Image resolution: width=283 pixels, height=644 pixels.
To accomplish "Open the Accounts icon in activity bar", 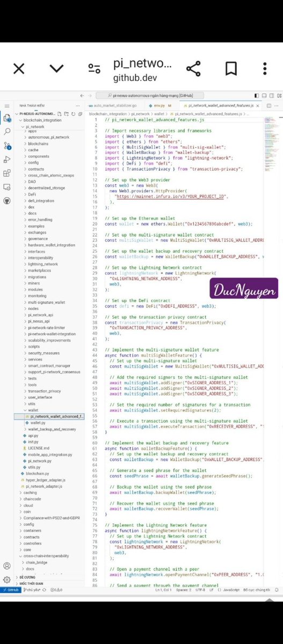I will pyautogui.click(x=7, y=566).
